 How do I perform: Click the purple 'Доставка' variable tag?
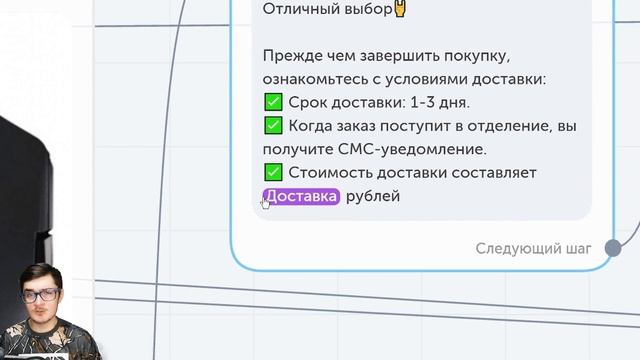pyautogui.click(x=301, y=196)
